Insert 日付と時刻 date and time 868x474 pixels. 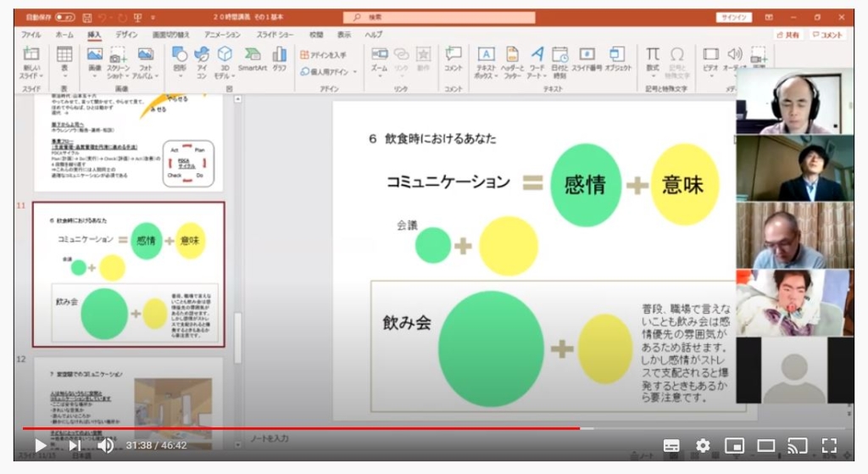[560, 62]
